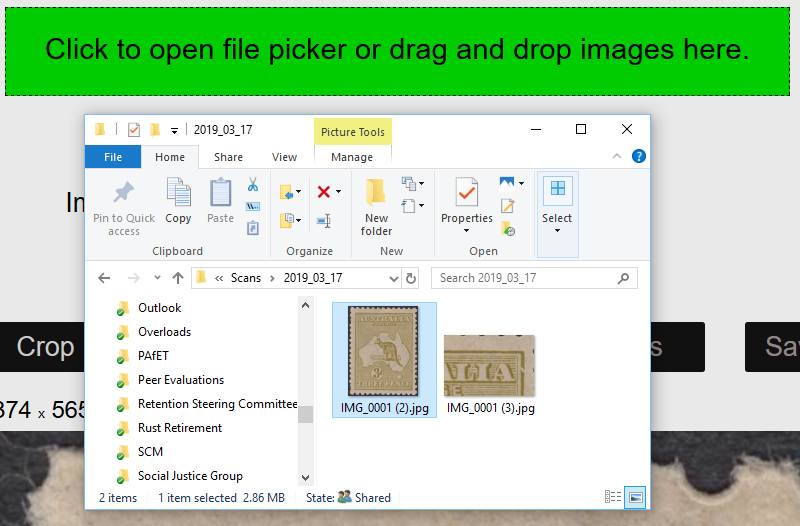Screen dimensions: 800x526
Task: Click the Copy path icon
Action: [x=253, y=206]
